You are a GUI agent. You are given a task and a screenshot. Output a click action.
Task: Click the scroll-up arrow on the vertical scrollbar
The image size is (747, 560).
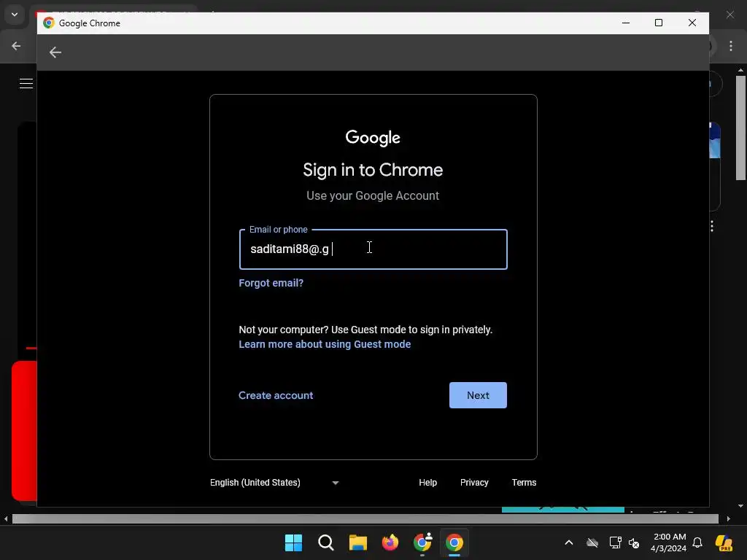740,70
